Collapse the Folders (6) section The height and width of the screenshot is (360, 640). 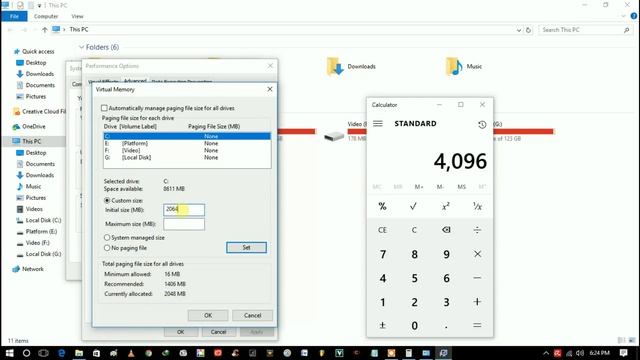point(81,47)
